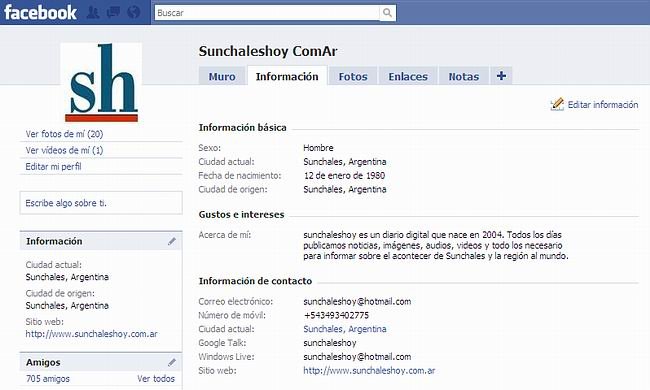Click the Amigos box title
The height and width of the screenshot is (390, 650).
click(43, 362)
